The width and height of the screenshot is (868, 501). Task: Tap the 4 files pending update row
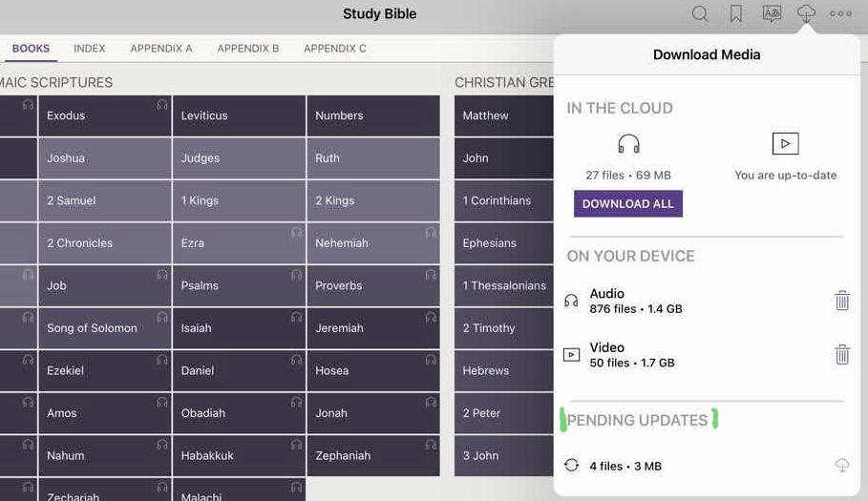(625, 466)
